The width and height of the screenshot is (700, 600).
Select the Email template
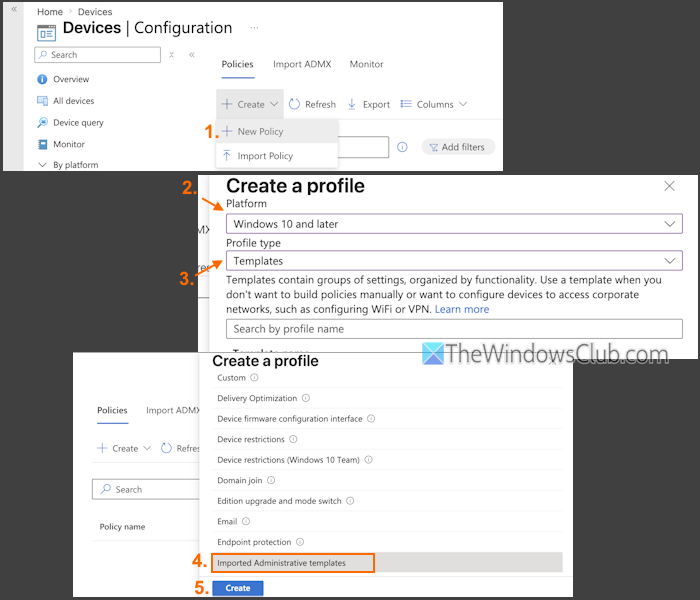[x=227, y=521]
